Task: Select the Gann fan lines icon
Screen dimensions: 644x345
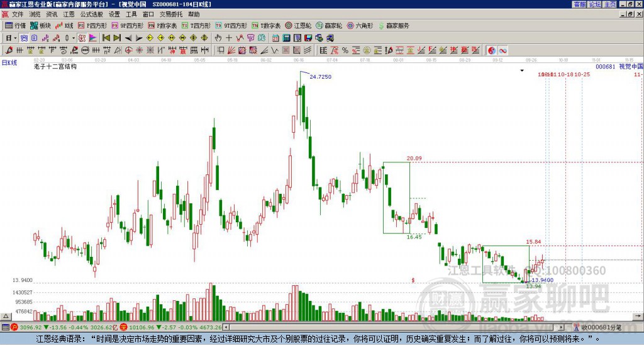Action: click(231, 50)
